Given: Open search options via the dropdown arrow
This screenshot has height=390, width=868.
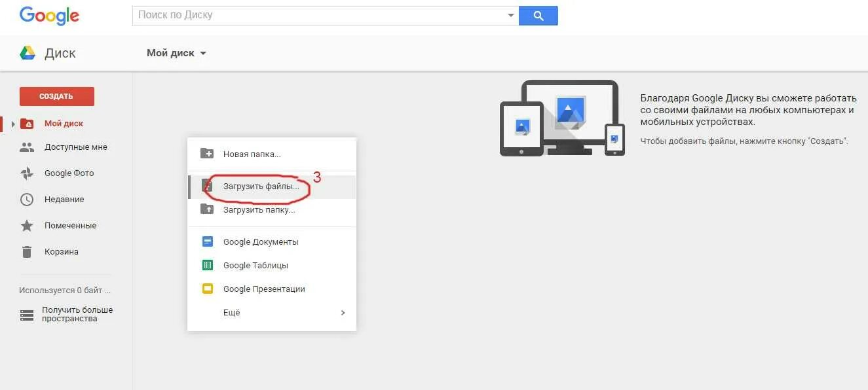Looking at the screenshot, I should pos(511,15).
